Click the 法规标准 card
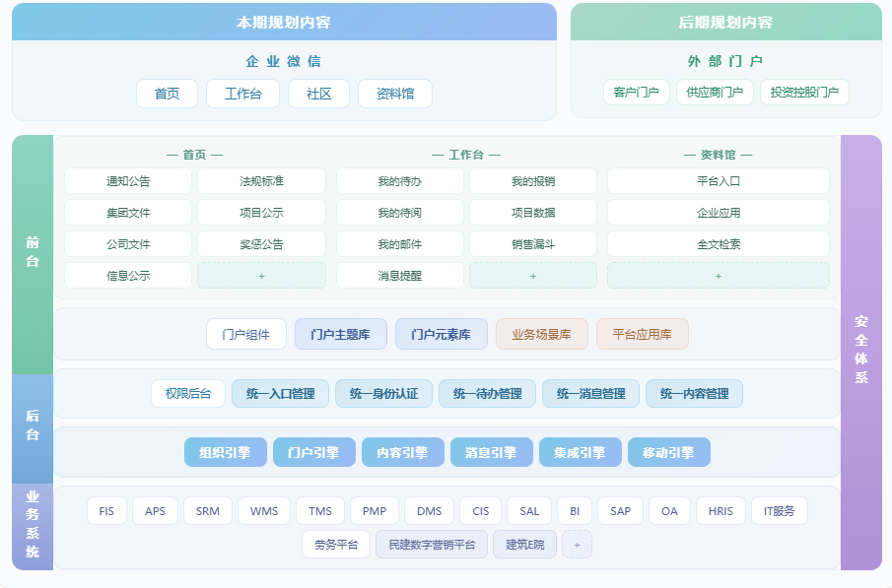The height and width of the screenshot is (588, 892). [x=261, y=181]
